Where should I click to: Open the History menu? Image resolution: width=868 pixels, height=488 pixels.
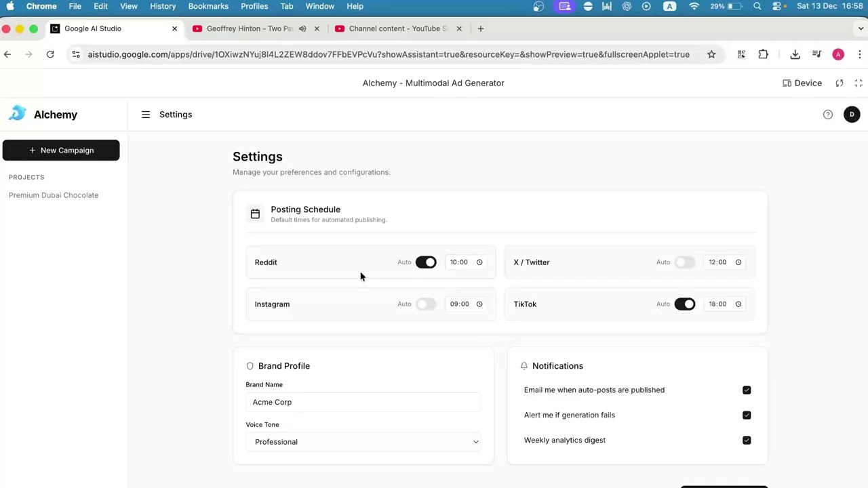163,6
